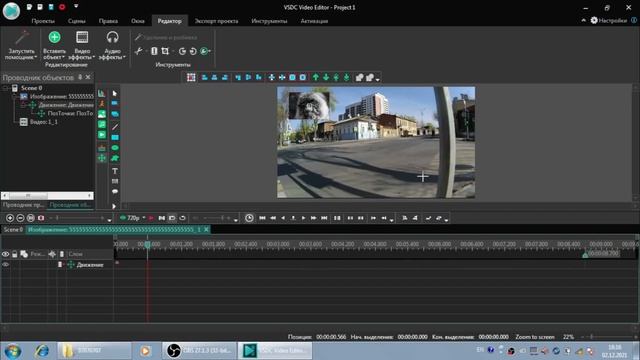The width and height of the screenshot is (640, 360).
Task: Click the tooltip speech-bubble tool
Action: [x=115, y=191]
